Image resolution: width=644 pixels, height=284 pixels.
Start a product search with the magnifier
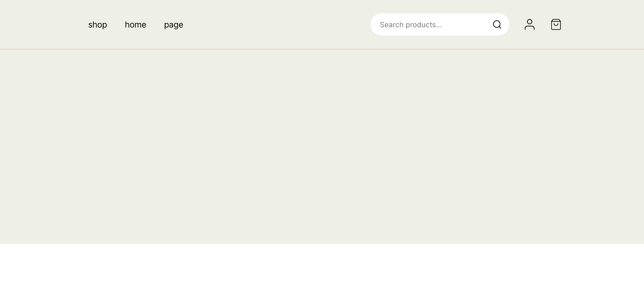pos(497,24)
